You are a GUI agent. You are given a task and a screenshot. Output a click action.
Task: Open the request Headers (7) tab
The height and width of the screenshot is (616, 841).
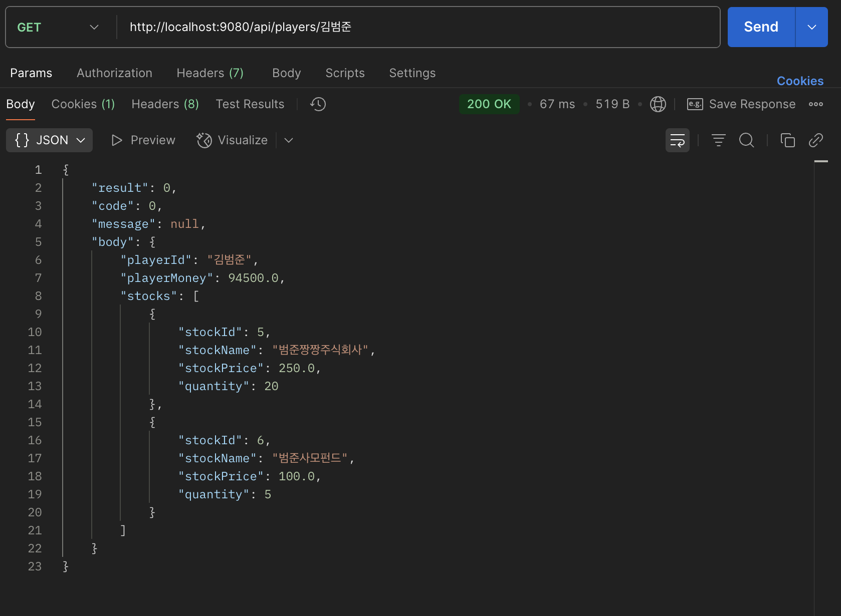coord(210,73)
